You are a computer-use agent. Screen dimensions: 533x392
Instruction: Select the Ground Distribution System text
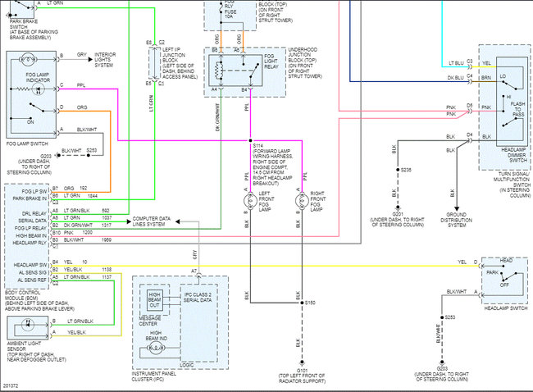pyautogui.click(x=457, y=220)
